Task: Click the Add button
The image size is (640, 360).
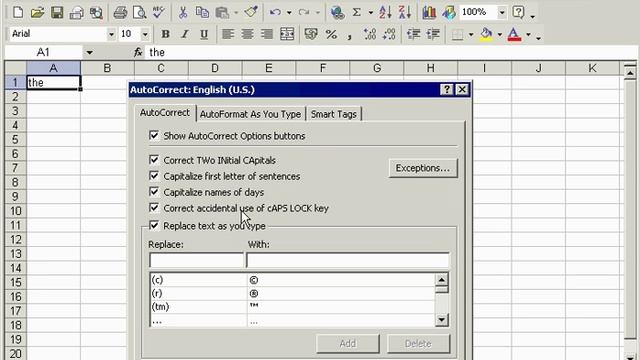Action: tap(348, 344)
